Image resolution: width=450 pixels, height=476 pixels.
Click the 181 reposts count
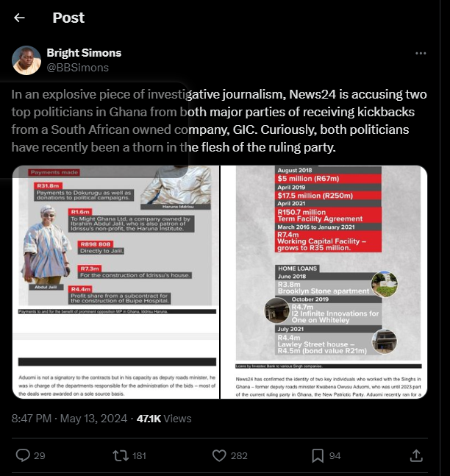(x=139, y=456)
